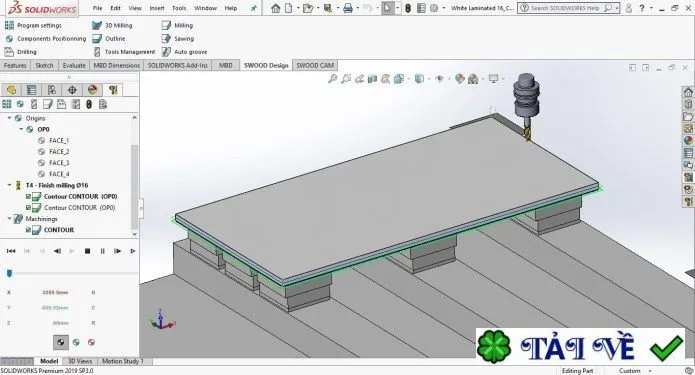Switch to the Evaluate tab

point(74,65)
